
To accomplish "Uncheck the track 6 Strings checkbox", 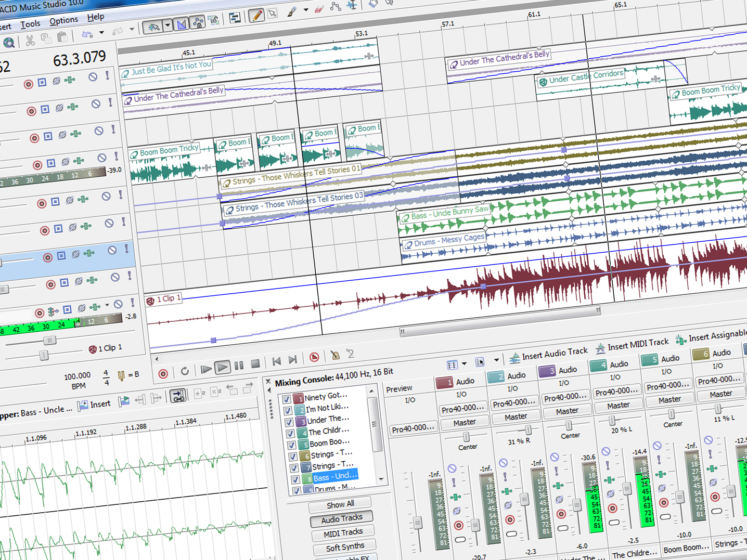I will pyautogui.click(x=293, y=457).
